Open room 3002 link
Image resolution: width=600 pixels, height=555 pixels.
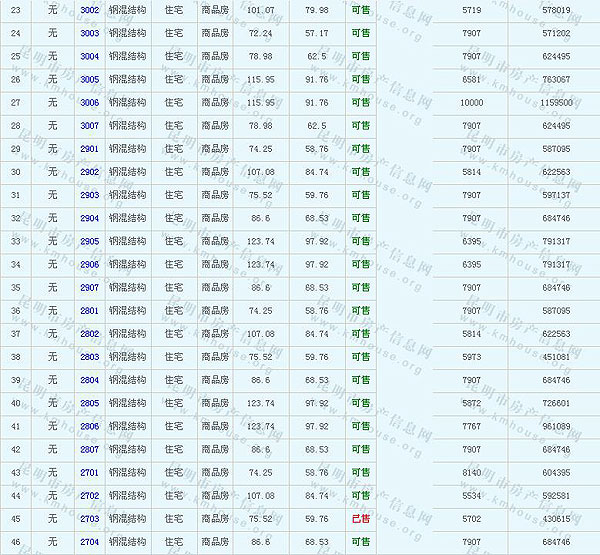click(x=89, y=10)
